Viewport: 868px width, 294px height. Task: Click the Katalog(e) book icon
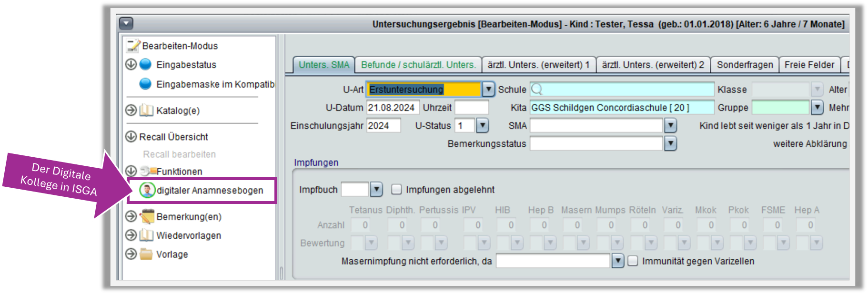pos(146,111)
